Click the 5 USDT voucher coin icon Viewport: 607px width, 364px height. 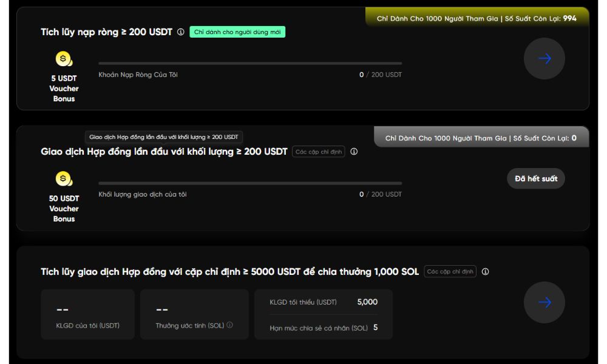click(64, 59)
